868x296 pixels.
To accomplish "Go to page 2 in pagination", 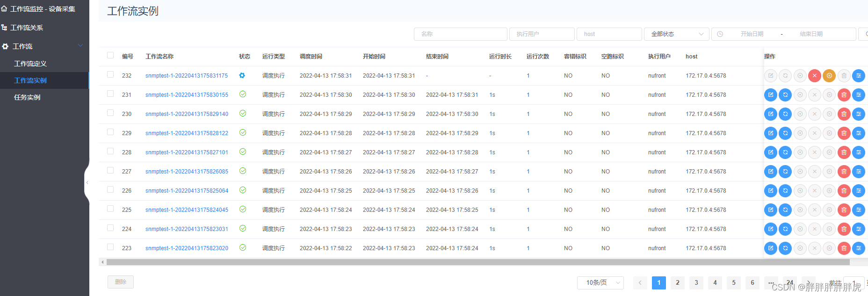I will click(678, 282).
